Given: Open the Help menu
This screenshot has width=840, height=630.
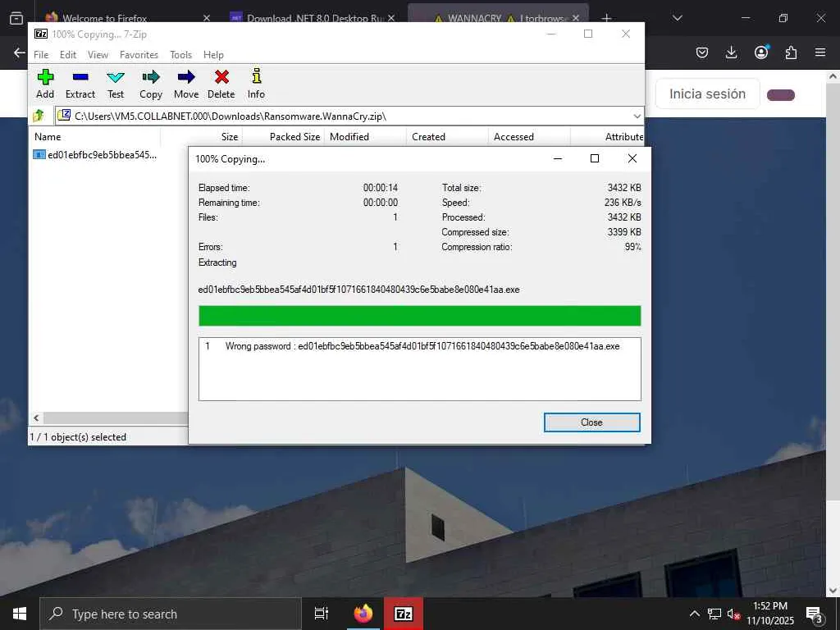Looking at the screenshot, I should 213,55.
